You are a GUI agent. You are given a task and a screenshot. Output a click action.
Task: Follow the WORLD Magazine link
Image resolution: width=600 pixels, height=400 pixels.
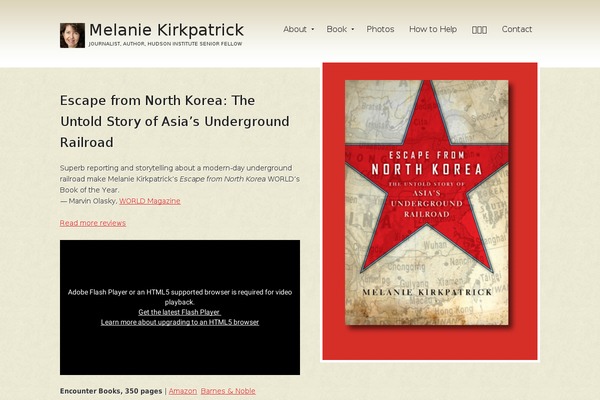pyautogui.click(x=150, y=201)
